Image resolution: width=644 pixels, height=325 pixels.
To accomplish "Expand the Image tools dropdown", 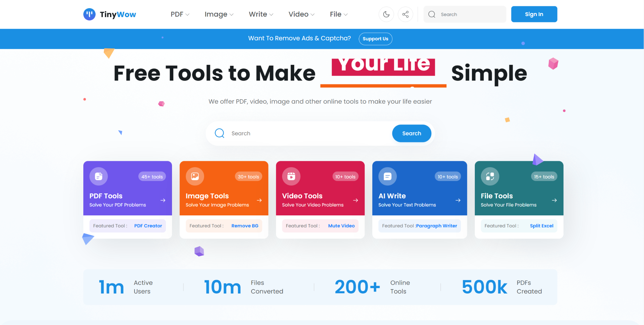I will (x=219, y=14).
